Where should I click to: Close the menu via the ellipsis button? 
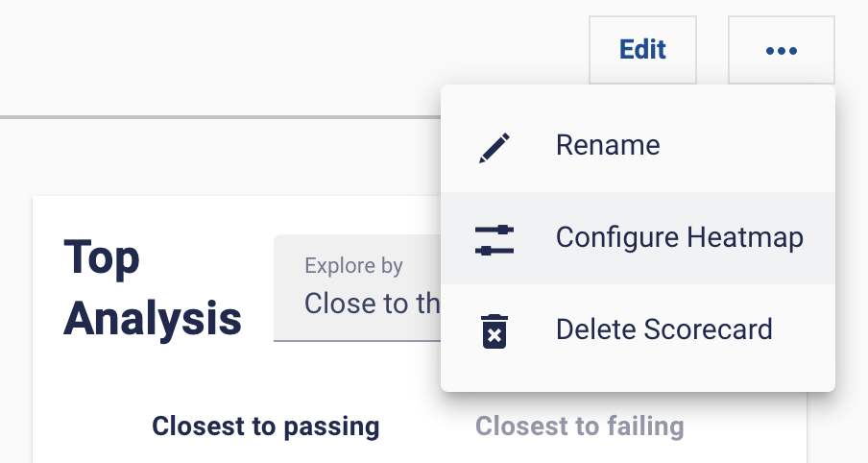[781, 50]
